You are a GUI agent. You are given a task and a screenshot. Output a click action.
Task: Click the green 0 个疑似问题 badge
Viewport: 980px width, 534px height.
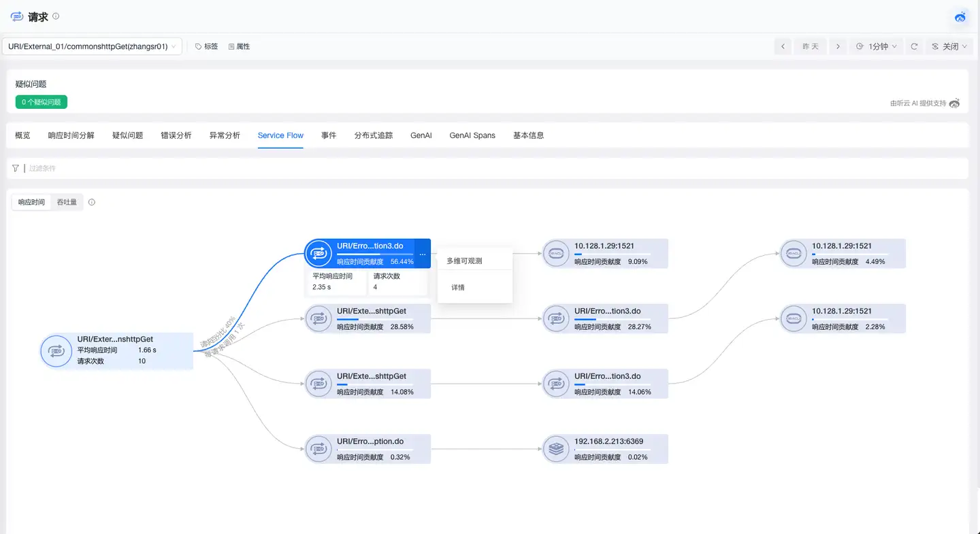[x=41, y=101]
